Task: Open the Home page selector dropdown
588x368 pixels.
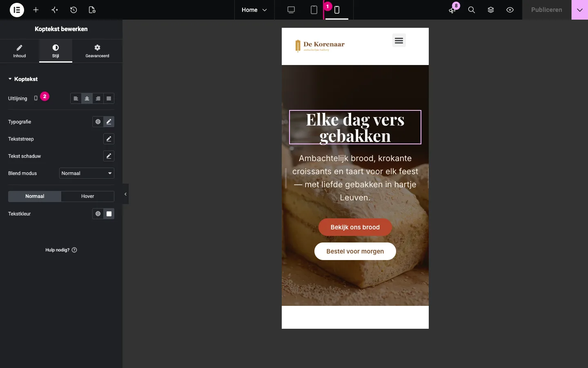Action: (254, 10)
